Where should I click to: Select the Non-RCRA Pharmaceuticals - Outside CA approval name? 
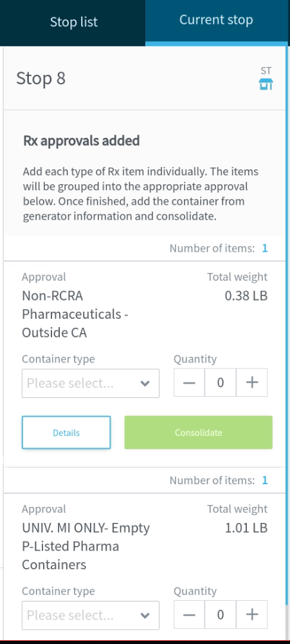click(75, 314)
